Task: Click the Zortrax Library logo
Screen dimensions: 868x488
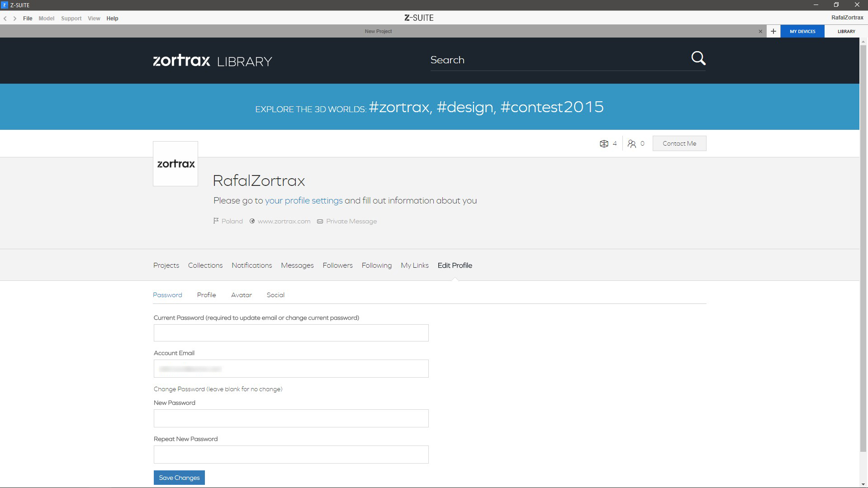Action: (213, 61)
